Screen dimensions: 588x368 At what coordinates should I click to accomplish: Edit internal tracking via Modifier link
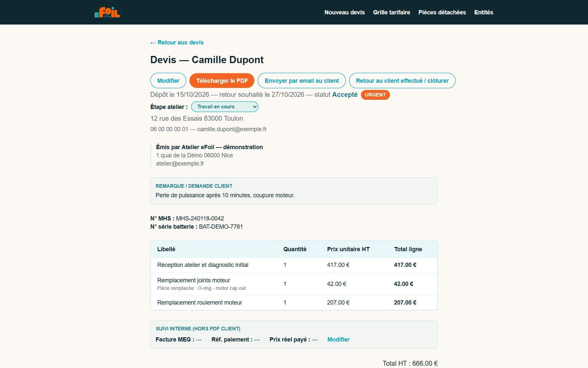(338, 340)
